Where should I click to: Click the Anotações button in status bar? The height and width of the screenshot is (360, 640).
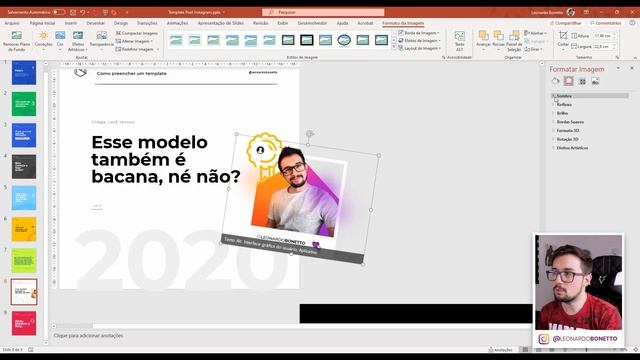pyautogui.click(x=501, y=350)
